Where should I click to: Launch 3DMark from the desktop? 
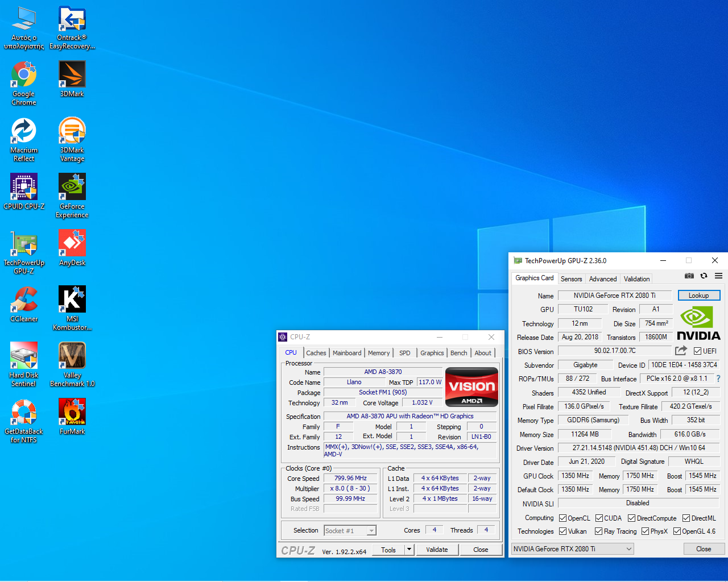coord(72,79)
